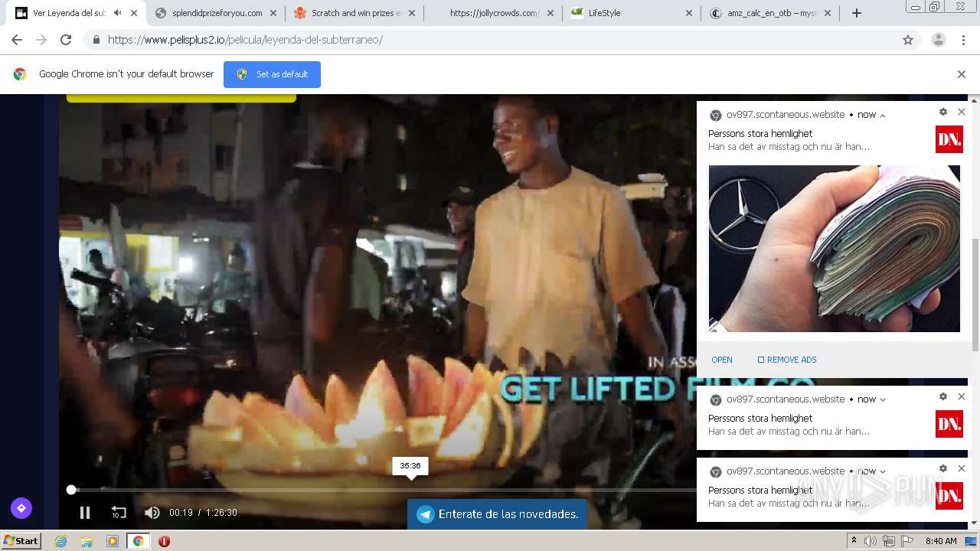This screenshot has height=551, width=980.
Task: Expand the middle notification chevron
Action: pyautogui.click(x=883, y=399)
